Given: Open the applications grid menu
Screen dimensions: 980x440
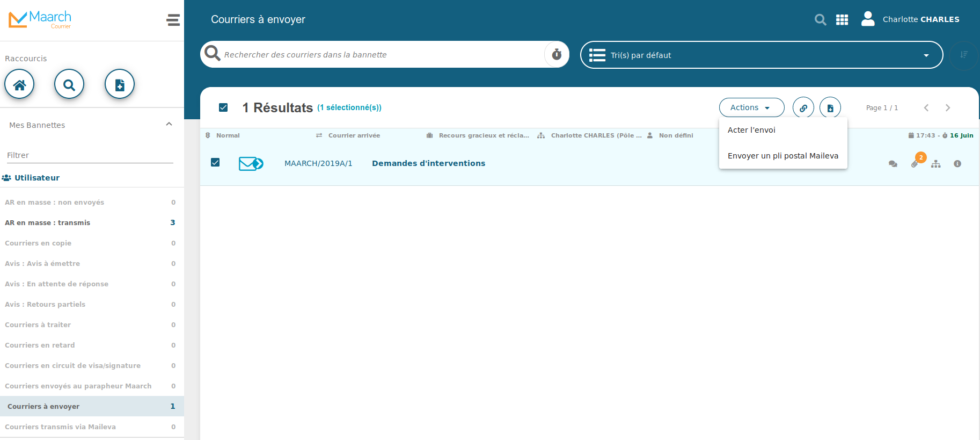Looking at the screenshot, I should pos(842,20).
